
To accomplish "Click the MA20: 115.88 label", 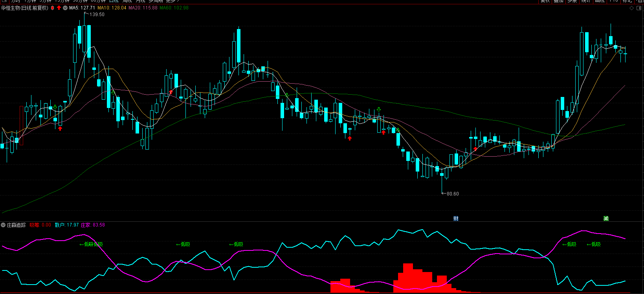I will (143, 8).
